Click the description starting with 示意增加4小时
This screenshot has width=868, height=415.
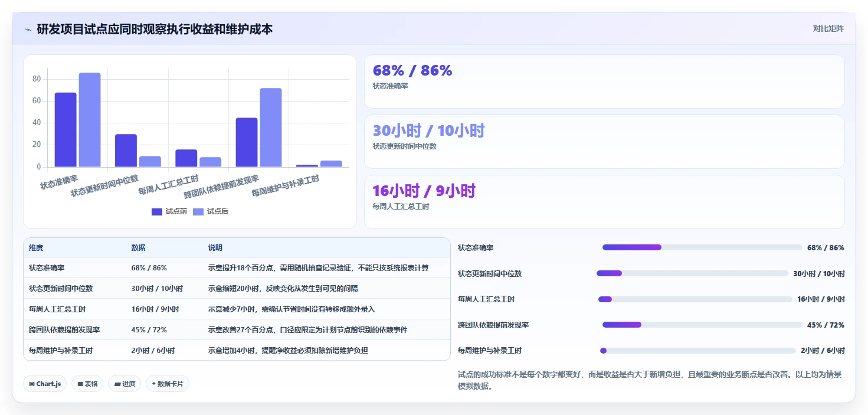[x=288, y=351]
